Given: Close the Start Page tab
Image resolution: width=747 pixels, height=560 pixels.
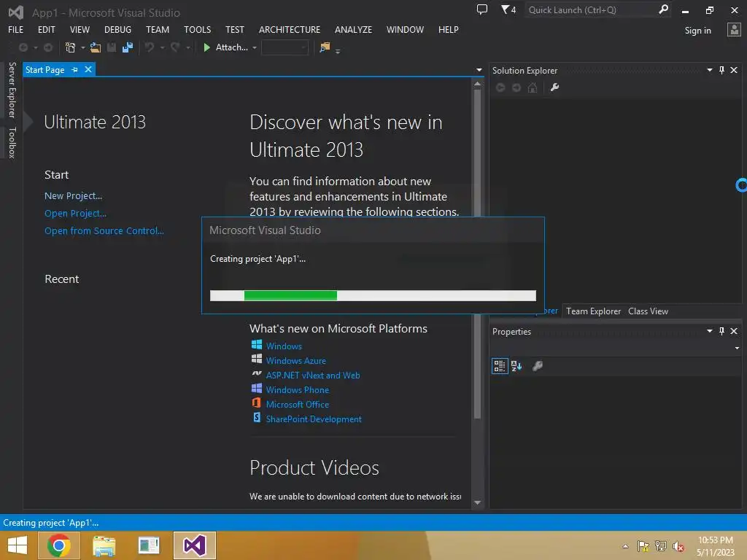Looking at the screenshot, I should [x=88, y=69].
